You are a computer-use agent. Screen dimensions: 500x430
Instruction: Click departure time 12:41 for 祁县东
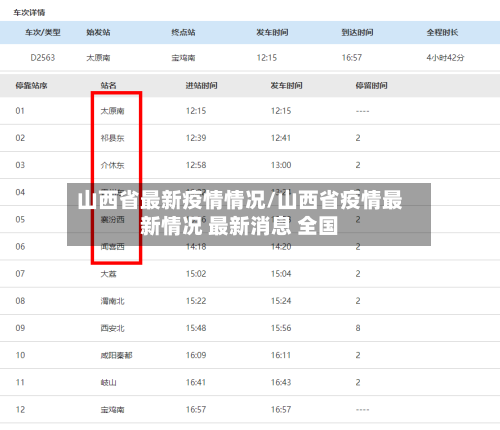click(281, 138)
